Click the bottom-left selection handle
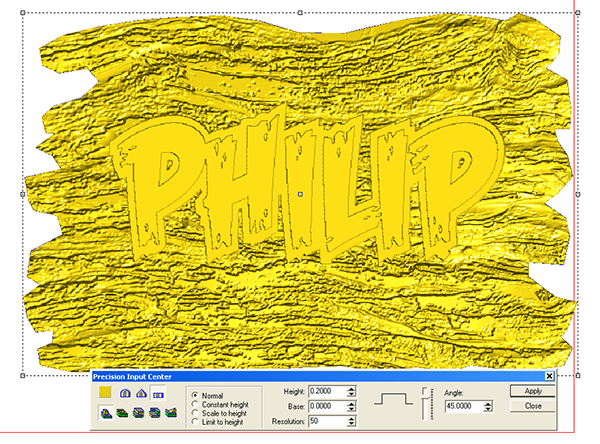This screenshot has height=444, width=600. coord(23,375)
